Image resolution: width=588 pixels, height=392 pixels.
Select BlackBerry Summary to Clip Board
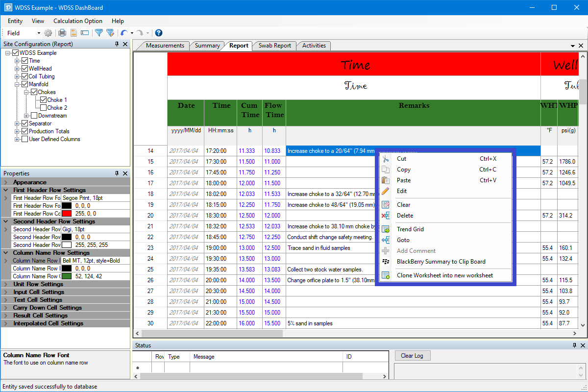[x=446, y=262]
